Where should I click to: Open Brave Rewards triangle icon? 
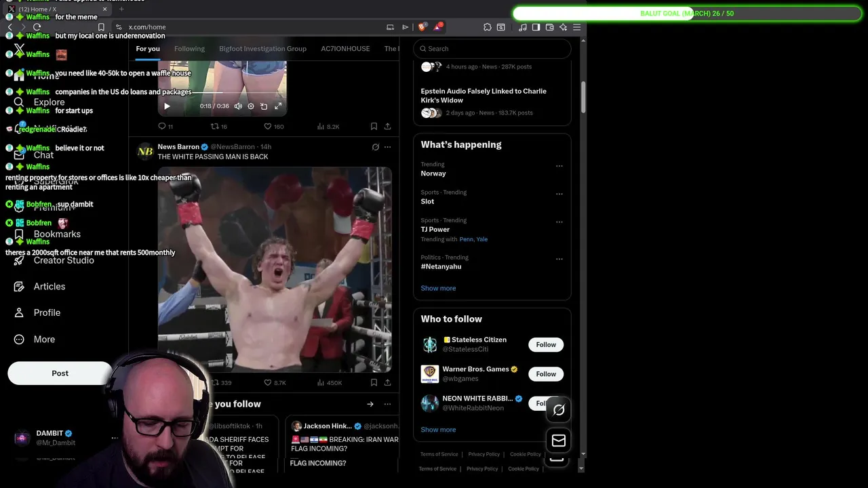point(437,27)
